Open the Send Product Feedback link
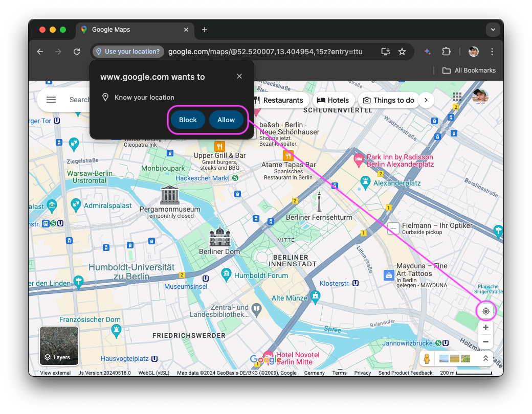Viewport: 532px width, 414px height. pos(405,373)
